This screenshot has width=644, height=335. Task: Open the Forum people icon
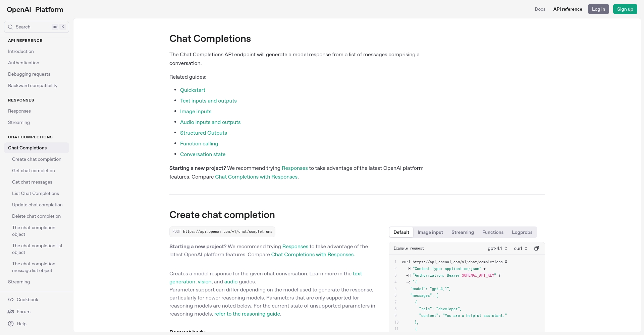tap(11, 312)
